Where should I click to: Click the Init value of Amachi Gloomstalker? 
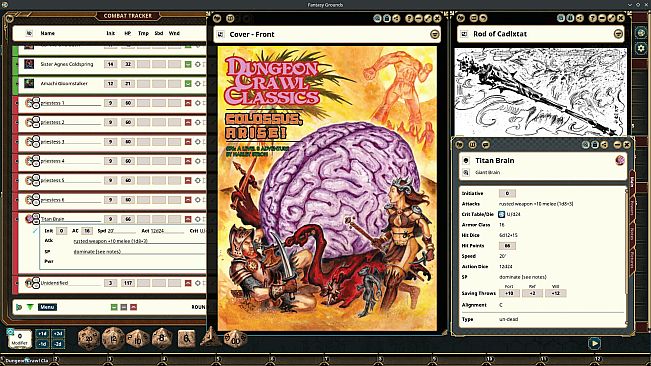click(110, 84)
